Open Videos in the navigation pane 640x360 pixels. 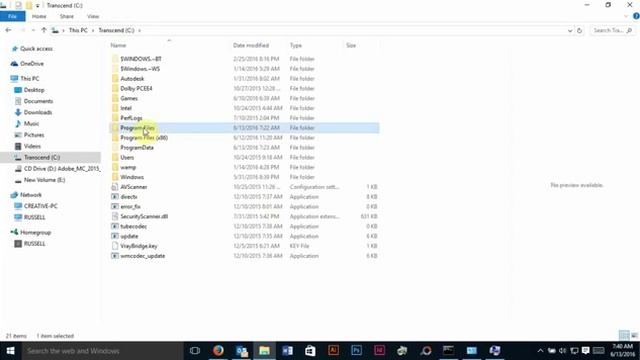click(x=32, y=146)
